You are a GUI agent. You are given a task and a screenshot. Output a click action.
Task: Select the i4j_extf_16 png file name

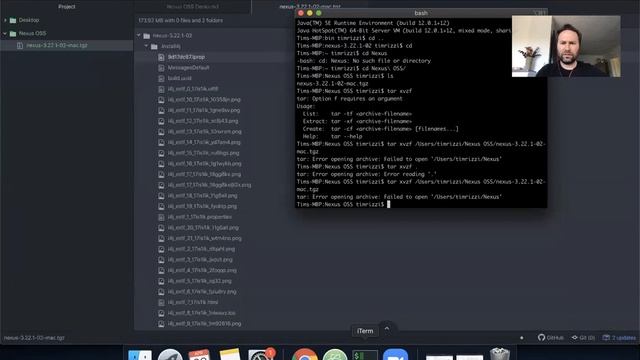pyautogui.click(x=204, y=164)
